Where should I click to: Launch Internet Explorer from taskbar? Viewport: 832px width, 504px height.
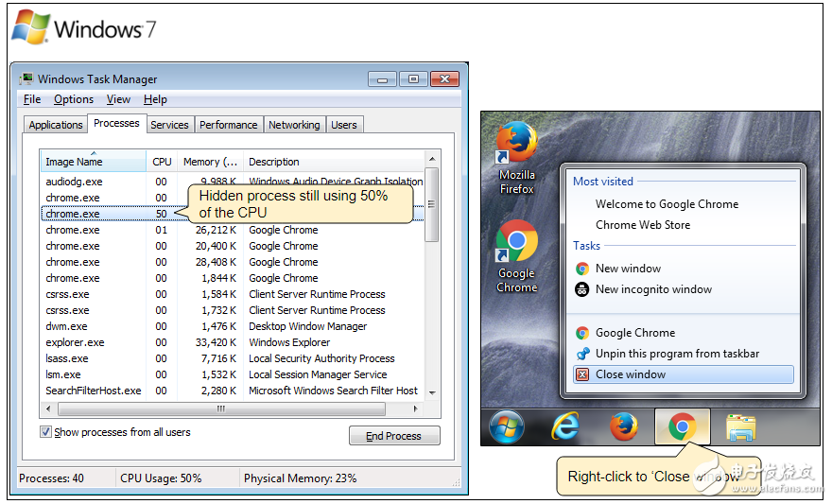click(564, 427)
